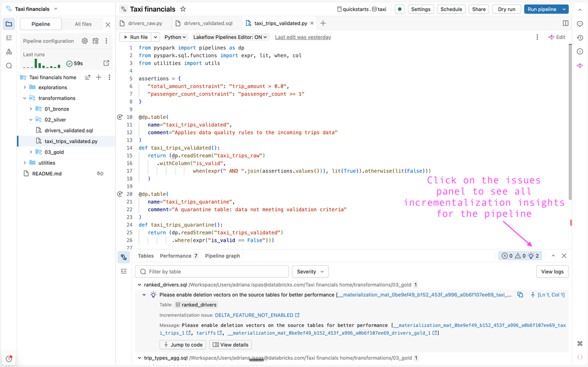Viewport: 588px width, 367px height.
Task: Select drivers_validated.sql in file tree
Action: [69, 131]
